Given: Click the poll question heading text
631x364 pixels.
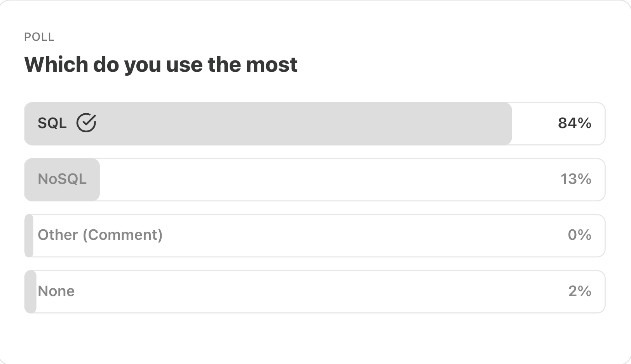Looking at the screenshot, I should [161, 64].
